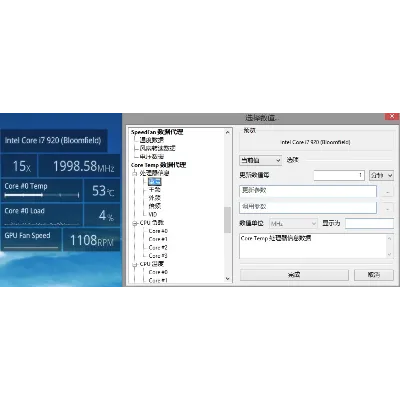Click the GPU Fan Speed progress bar

pos(31,248)
